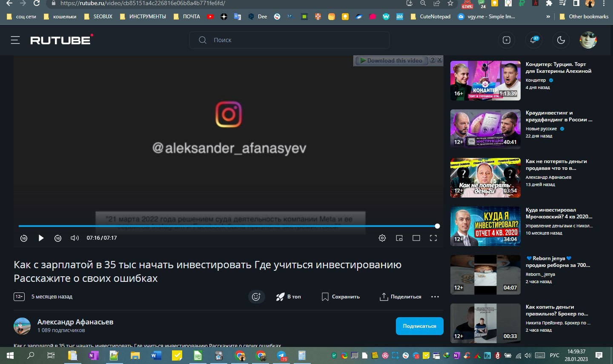Viewport: 613px width, 364px height.
Task: Switch the РУС input language
Action: (554, 355)
